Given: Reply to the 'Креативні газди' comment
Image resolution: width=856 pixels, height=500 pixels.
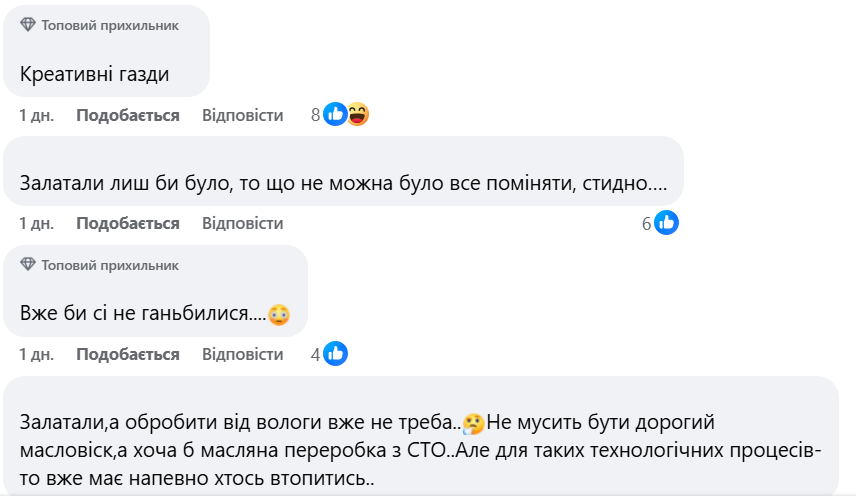Looking at the screenshot, I should [x=242, y=115].
